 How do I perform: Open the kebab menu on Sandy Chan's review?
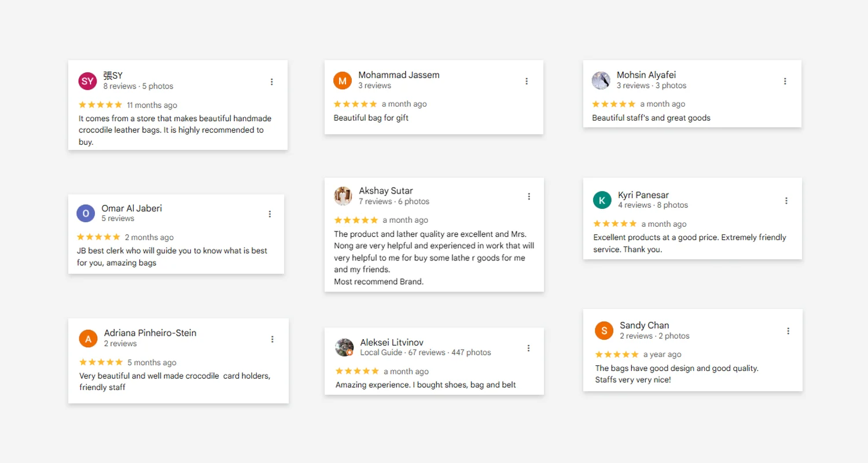(x=788, y=331)
